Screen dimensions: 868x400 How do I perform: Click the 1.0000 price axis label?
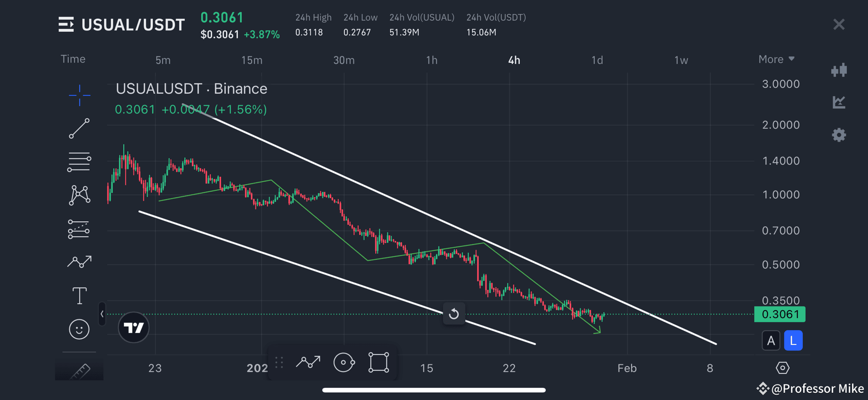[780, 195]
